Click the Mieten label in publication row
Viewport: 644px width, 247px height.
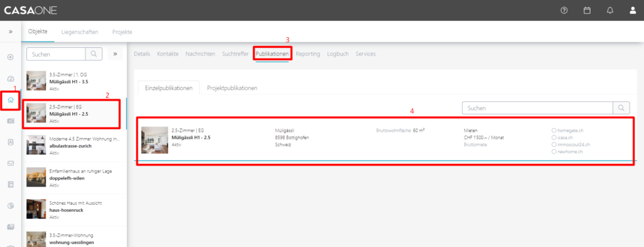[x=470, y=130]
